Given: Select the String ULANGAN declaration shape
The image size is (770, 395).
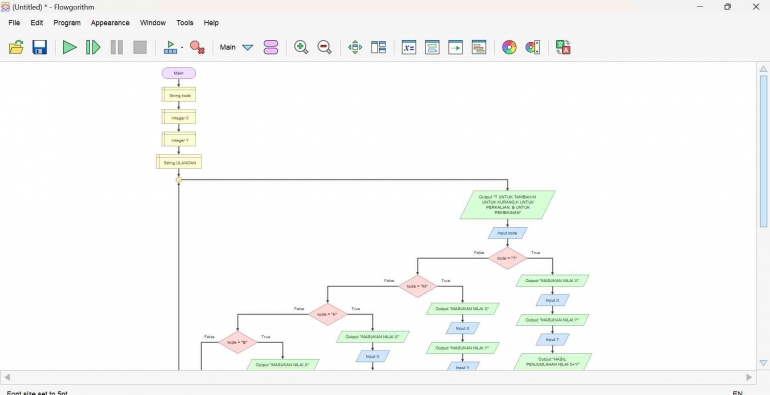Looking at the screenshot, I should point(179,162).
